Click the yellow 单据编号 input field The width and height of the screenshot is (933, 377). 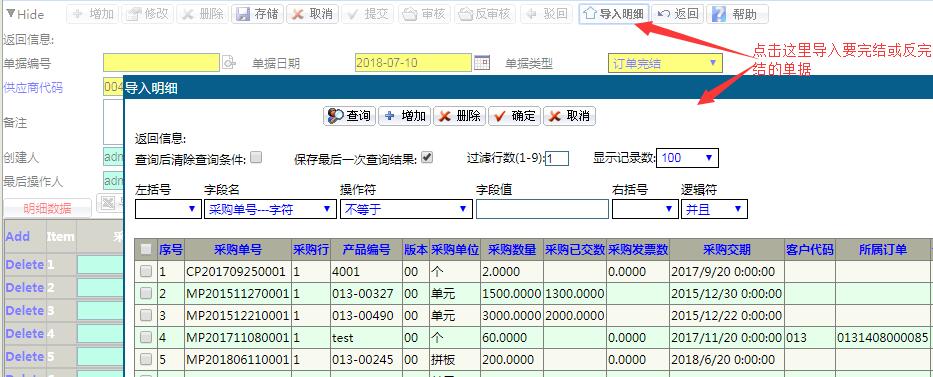pos(161,62)
